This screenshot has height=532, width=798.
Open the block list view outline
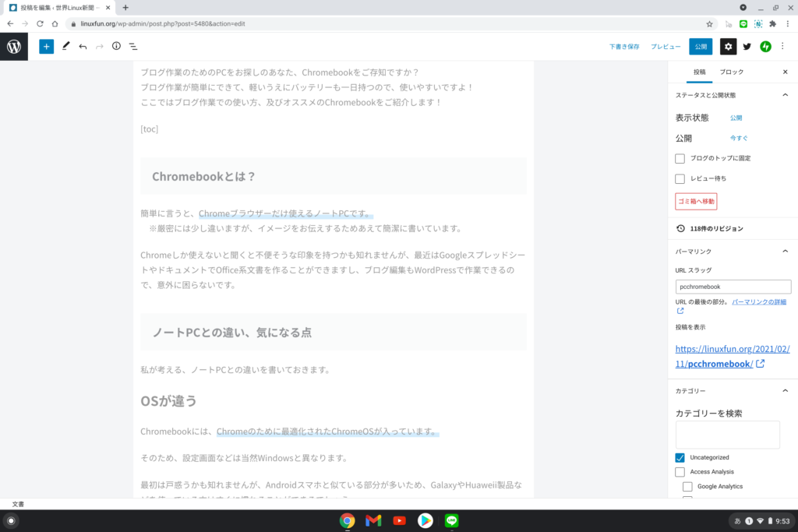pos(133,46)
